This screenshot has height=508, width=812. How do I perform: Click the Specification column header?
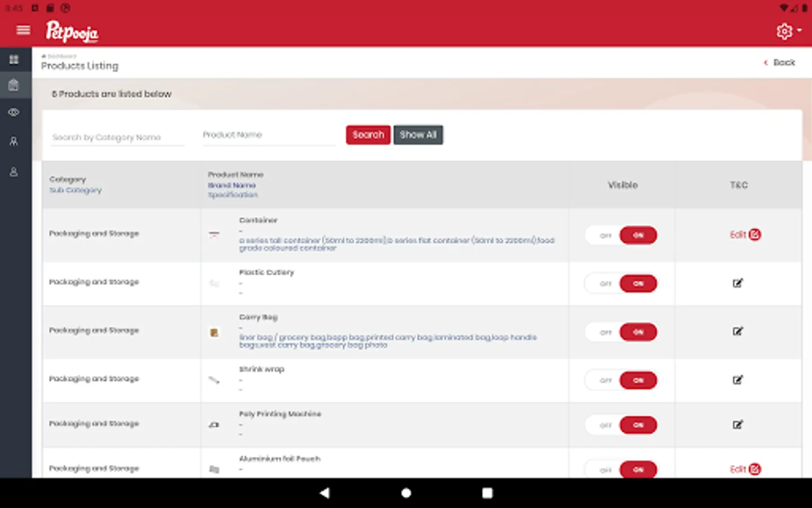(x=233, y=195)
